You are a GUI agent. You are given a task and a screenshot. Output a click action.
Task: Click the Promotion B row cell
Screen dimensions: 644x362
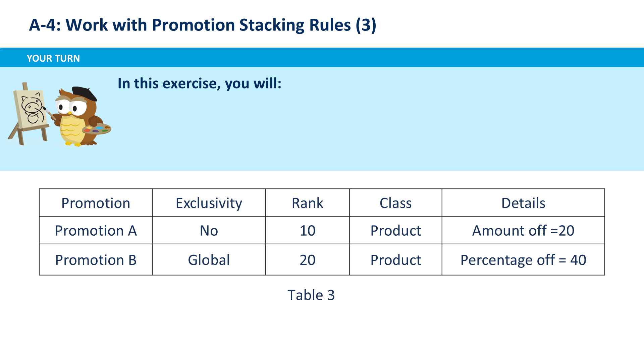[96, 260]
